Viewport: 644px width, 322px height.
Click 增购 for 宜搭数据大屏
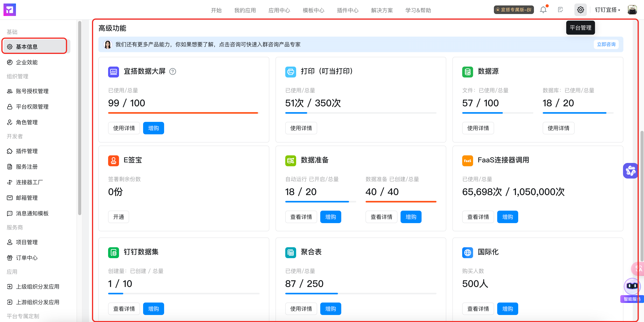point(153,128)
